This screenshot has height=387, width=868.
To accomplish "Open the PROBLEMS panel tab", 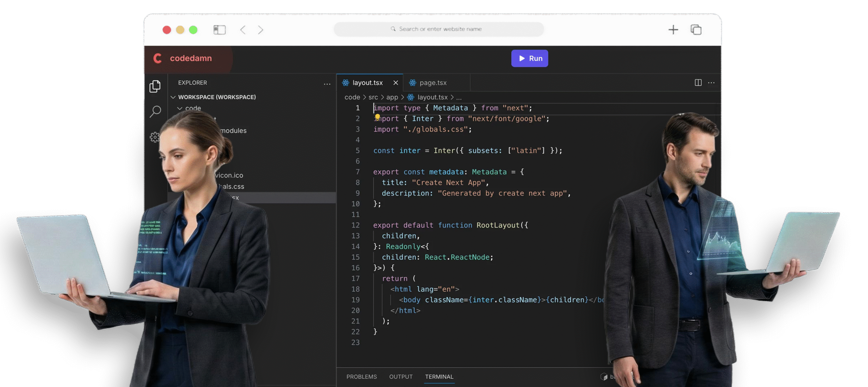I will click(x=361, y=376).
